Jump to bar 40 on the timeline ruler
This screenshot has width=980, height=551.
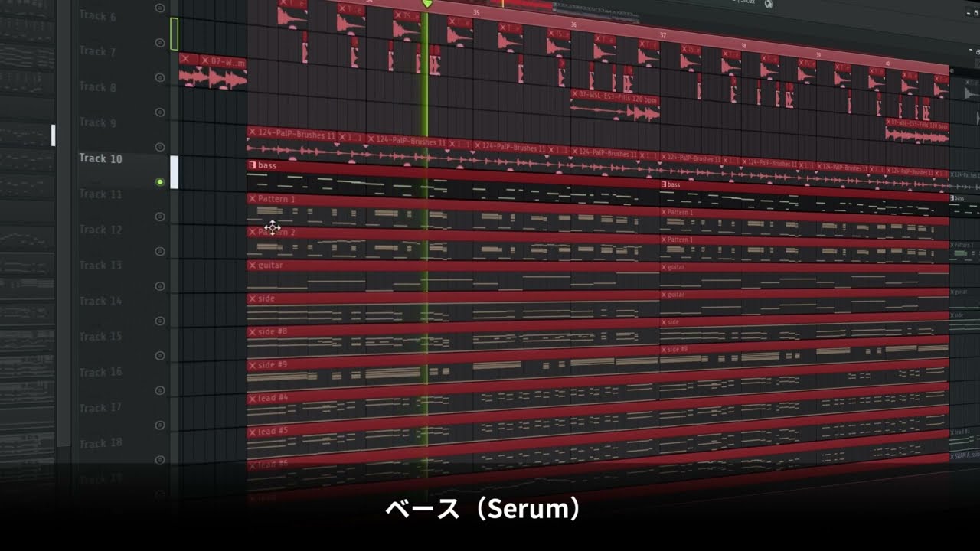(x=887, y=64)
